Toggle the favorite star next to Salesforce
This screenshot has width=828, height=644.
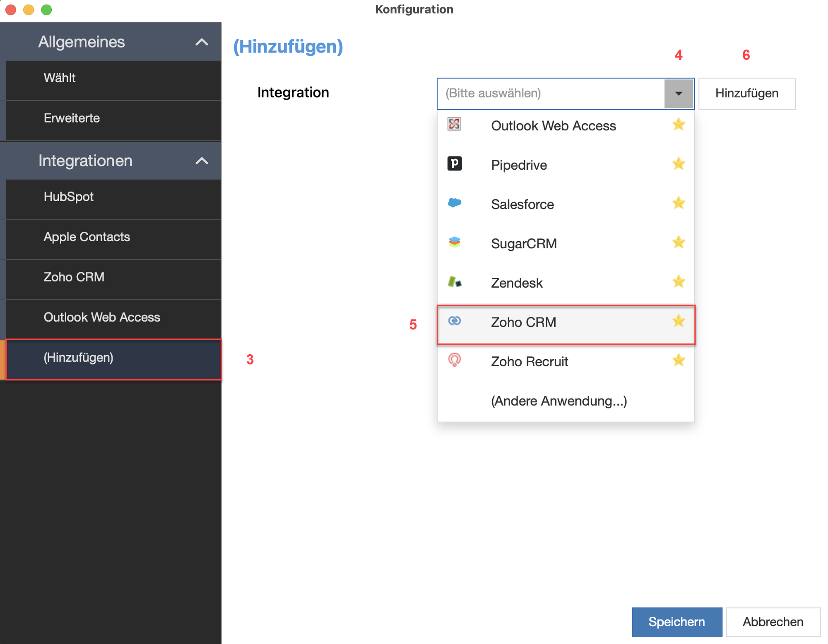coord(678,203)
